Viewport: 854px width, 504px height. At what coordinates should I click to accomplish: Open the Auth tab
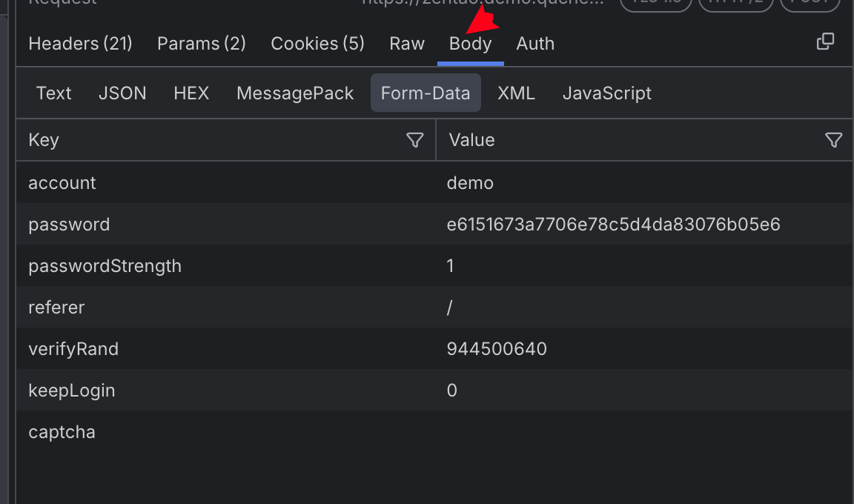[x=535, y=44]
